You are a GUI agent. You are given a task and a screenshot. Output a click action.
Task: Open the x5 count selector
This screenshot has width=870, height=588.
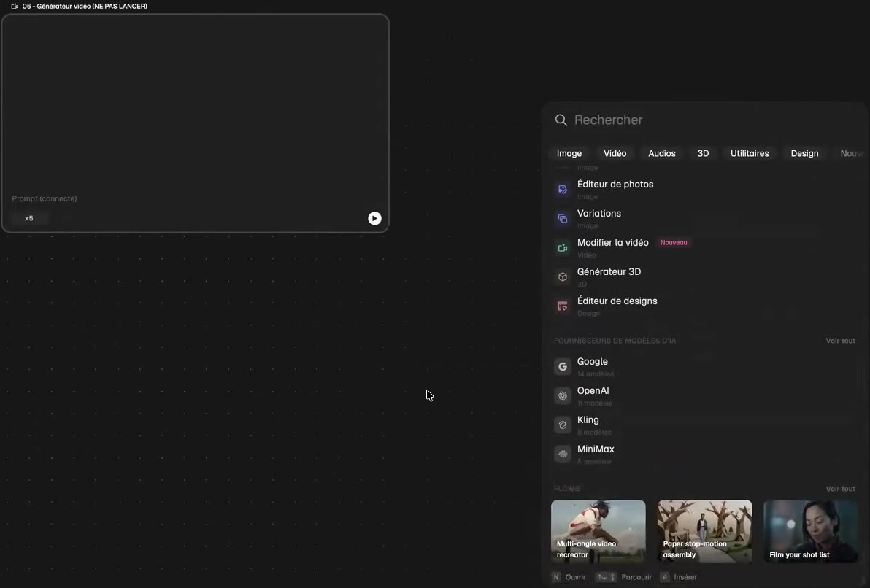[x=29, y=219]
